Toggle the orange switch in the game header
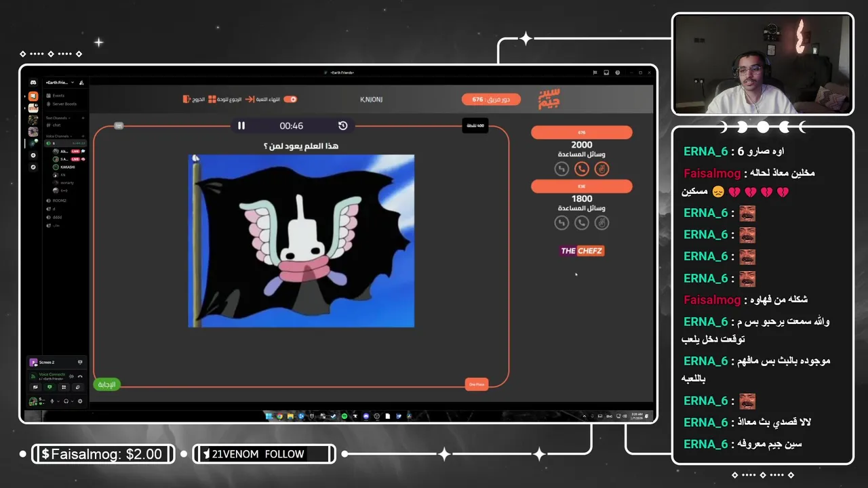The width and height of the screenshot is (868, 488). tap(290, 99)
